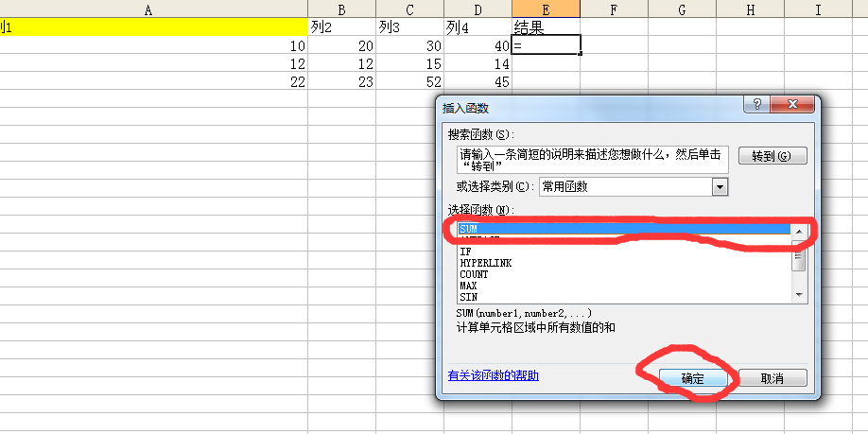Click the category dropdown arrow
The image size is (868, 434).
coord(720,187)
